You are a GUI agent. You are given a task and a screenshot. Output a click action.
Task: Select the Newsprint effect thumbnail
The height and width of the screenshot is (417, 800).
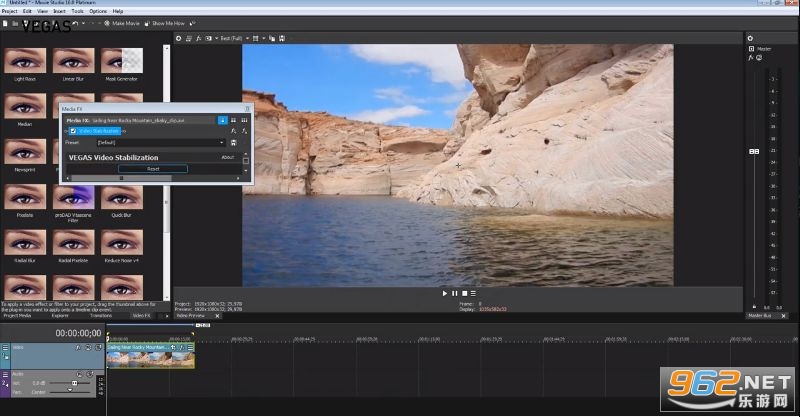(x=25, y=152)
